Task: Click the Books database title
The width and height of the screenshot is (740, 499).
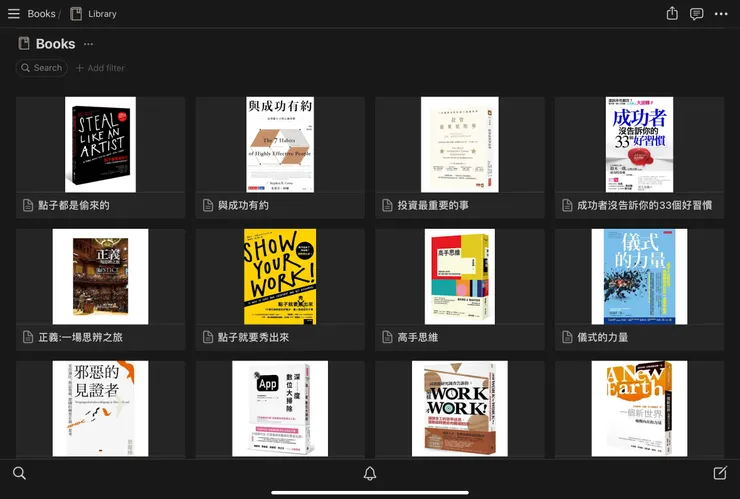Action: [x=55, y=44]
